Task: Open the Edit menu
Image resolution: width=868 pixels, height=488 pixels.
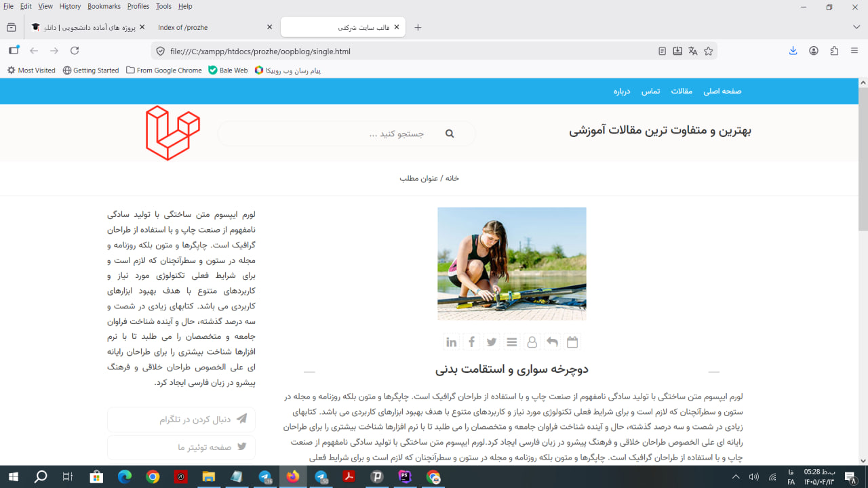Action: tap(26, 6)
